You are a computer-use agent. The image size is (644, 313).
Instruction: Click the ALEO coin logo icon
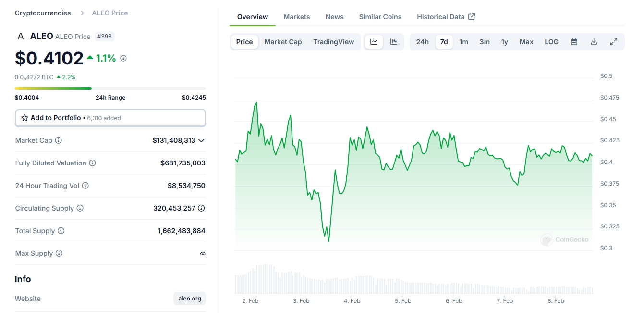click(20, 36)
